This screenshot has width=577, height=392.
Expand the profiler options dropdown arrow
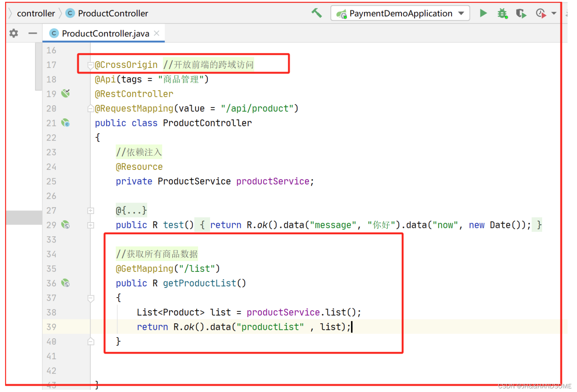(x=554, y=13)
